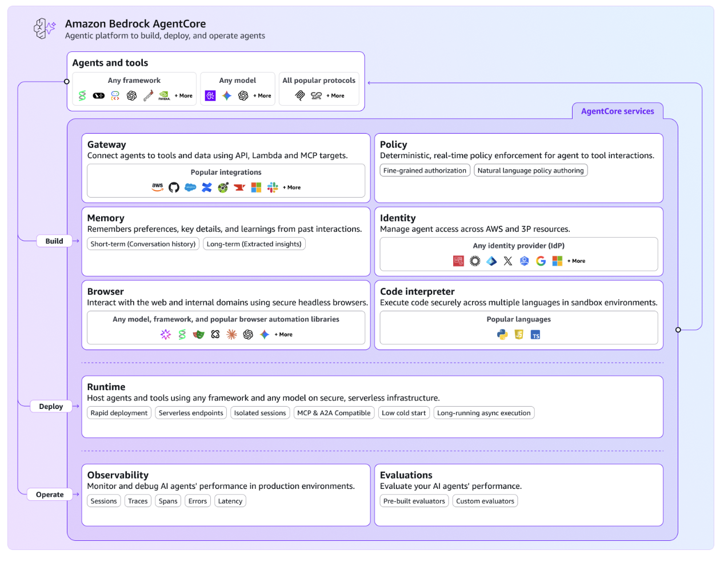This screenshot has height=562, width=728.
Task: Click the Serverless endpoints tag
Action: [x=191, y=414]
